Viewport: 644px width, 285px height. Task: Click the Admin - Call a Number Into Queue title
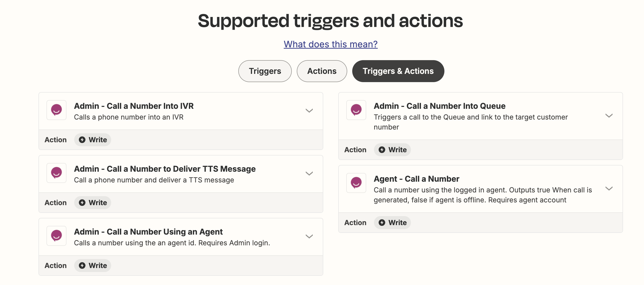tap(440, 106)
